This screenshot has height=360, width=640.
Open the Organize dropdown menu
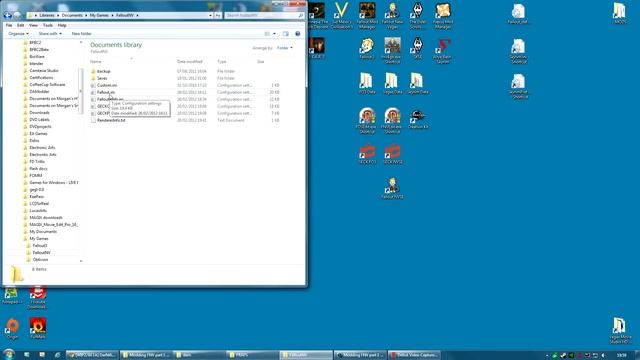(x=18, y=33)
